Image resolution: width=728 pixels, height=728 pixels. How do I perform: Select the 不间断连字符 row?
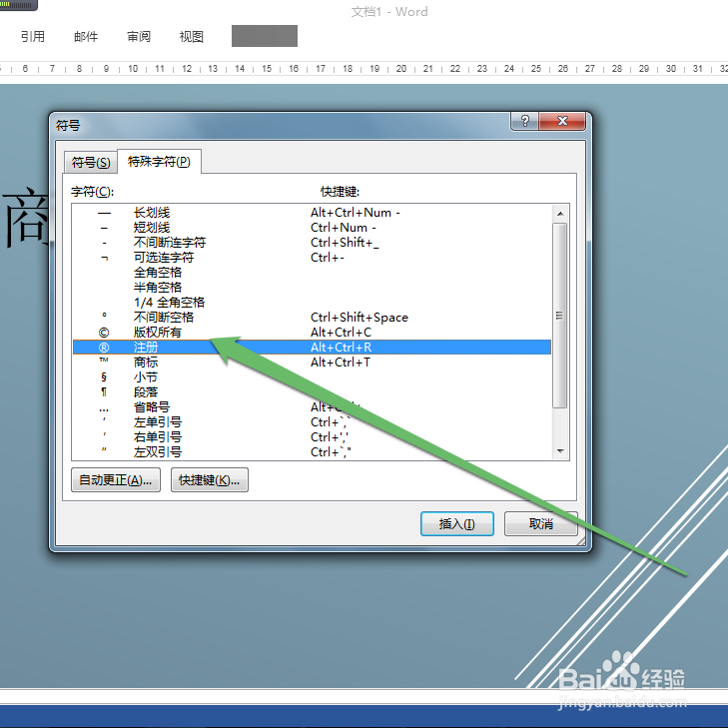coord(312,243)
